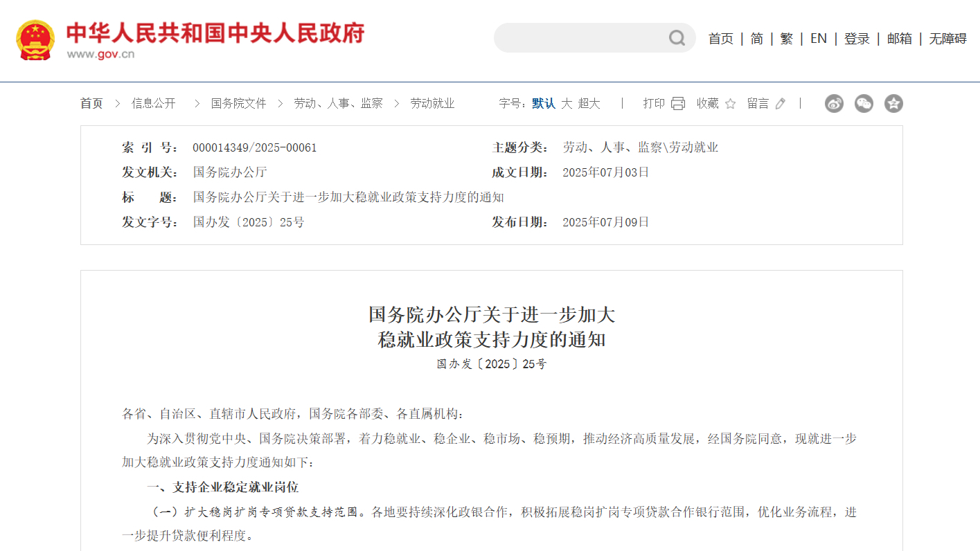Screen dimensions: 980x551
Task: Share via the round star icon
Action: (x=893, y=104)
